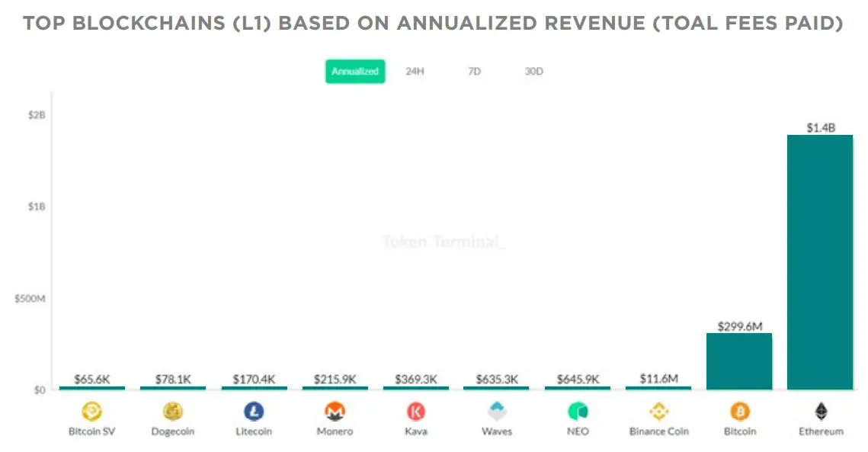This screenshot has width=868, height=452.
Task: Click the Waves logo icon
Action: (497, 412)
